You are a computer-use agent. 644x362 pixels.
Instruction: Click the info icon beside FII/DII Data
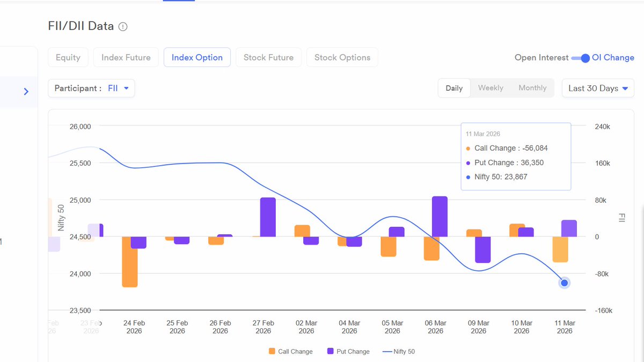(123, 26)
